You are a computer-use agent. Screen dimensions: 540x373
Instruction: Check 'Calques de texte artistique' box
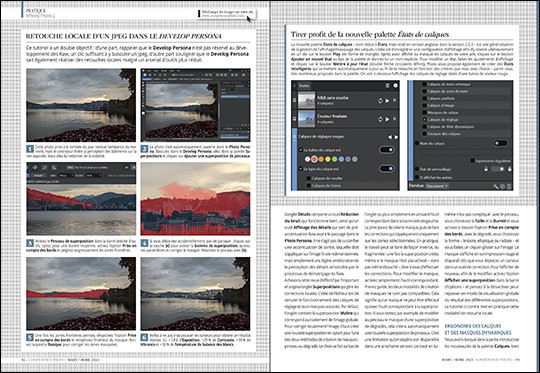tap(425, 84)
